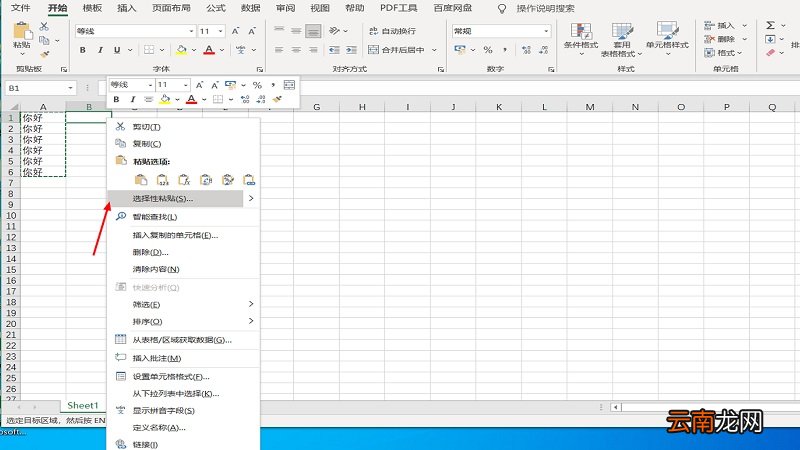This screenshot has width=800, height=450.
Task: Click the first paste option icon in context menu
Action: pyautogui.click(x=141, y=180)
